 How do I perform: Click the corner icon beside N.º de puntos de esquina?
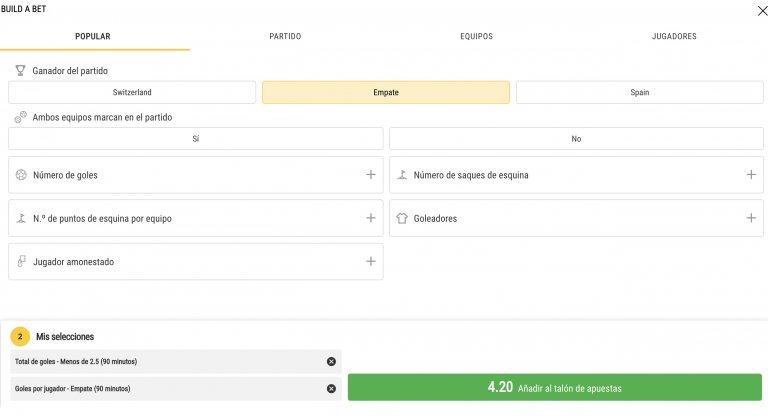(21, 218)
